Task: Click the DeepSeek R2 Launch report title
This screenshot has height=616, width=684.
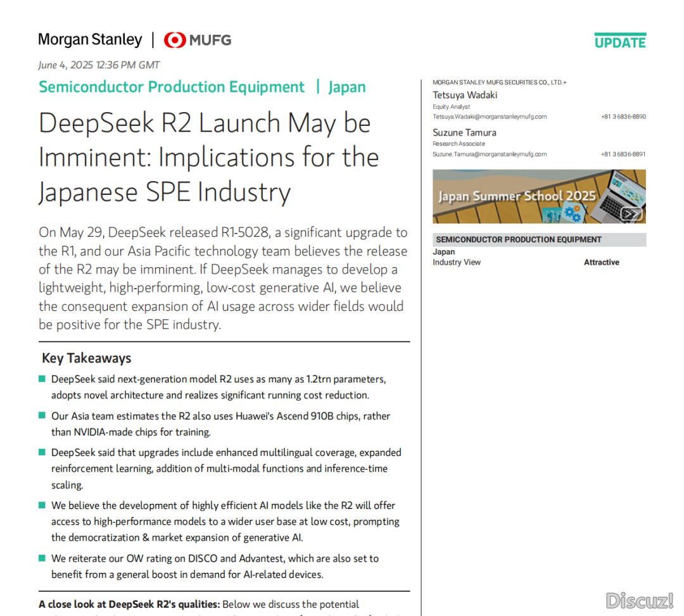Action: [x=208, y=158]
